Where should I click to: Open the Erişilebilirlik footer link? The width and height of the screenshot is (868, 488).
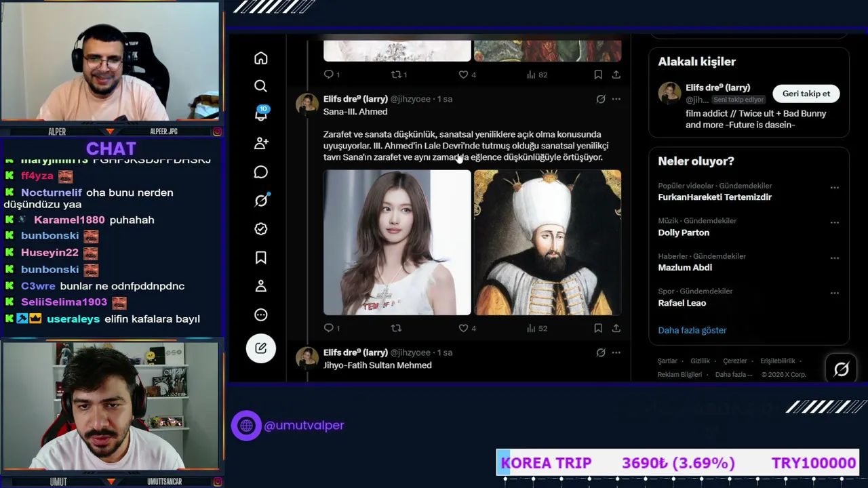coord(777,361)
